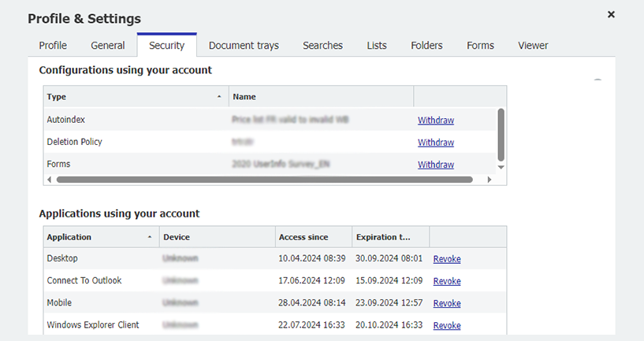This screenshot has height=341, width=644.
Task: Withdraw the Forms configuration
Action: click(436, 165)
